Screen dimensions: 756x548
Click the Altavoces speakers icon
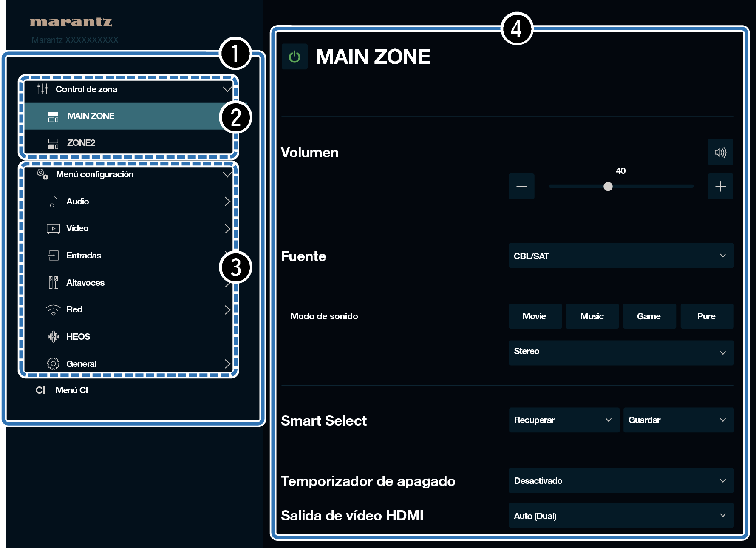pos(53,283)
